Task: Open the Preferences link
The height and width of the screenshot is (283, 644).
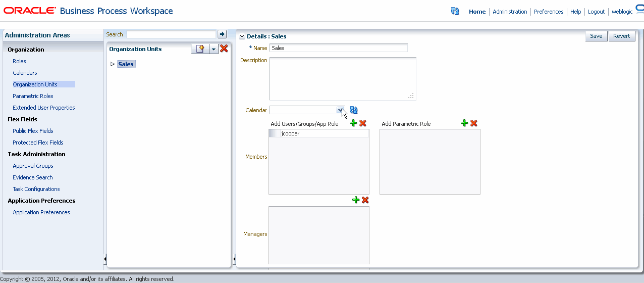Action: (549, 12)
